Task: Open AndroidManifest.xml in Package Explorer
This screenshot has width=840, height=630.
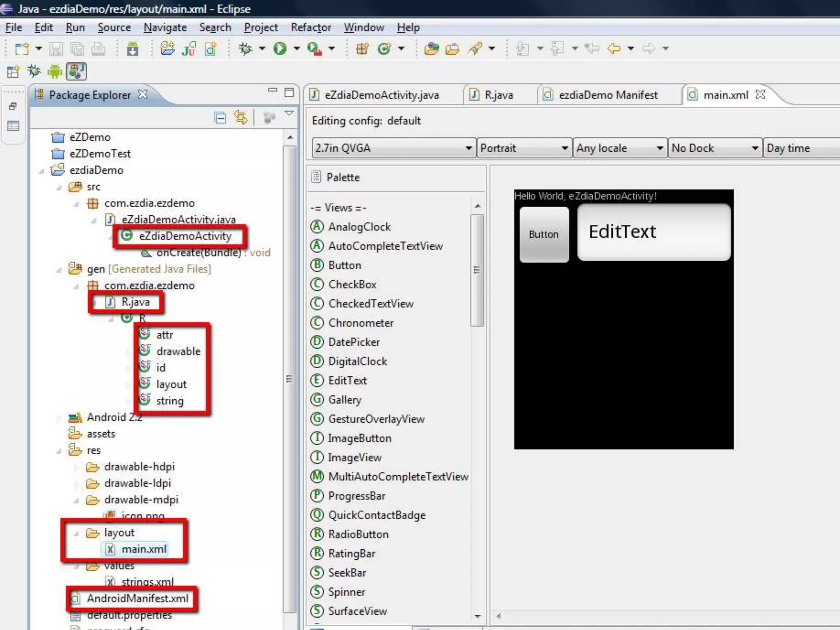Action: coord(137,598)
